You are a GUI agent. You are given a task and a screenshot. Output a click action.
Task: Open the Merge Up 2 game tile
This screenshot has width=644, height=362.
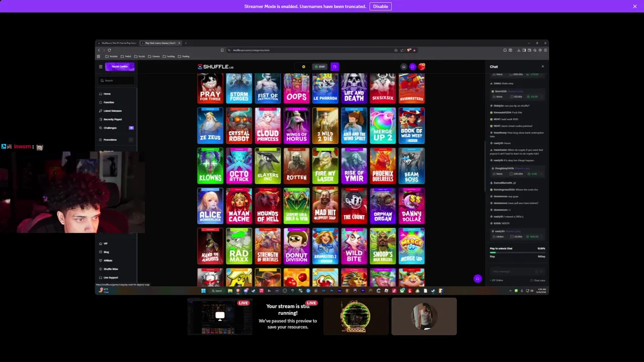pos(383,126)
